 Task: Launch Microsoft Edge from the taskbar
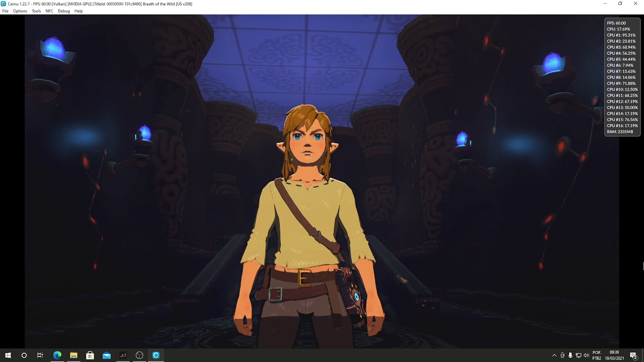(57, 355)
